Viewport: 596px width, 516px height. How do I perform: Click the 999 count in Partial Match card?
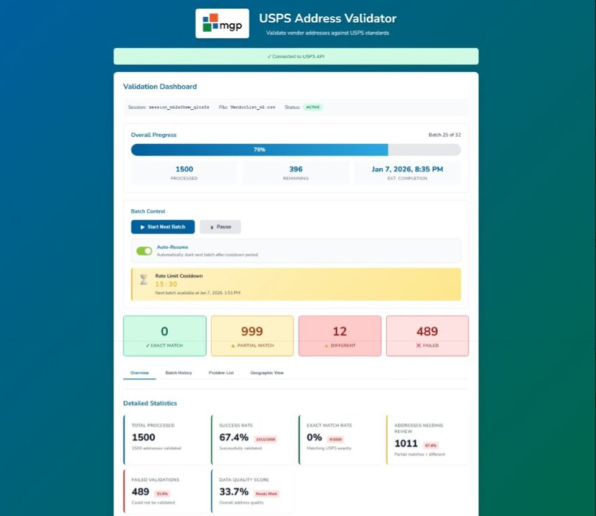(x=252, y=331)
